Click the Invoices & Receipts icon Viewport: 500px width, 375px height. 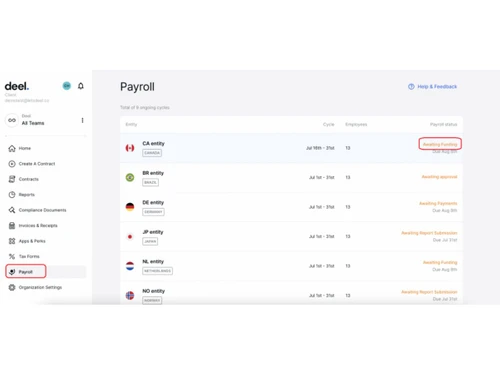pos(12,225)
